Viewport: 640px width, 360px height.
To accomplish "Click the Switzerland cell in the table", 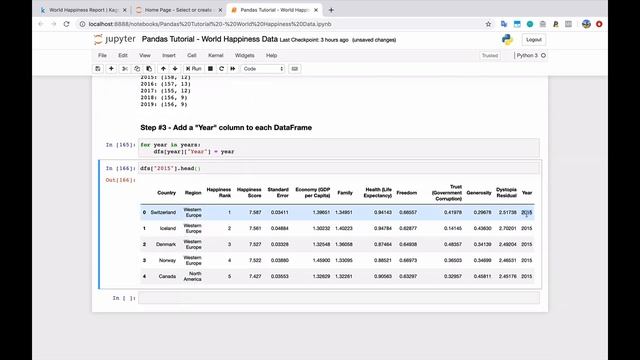I will pyautogui.click(x=163, y=212).
